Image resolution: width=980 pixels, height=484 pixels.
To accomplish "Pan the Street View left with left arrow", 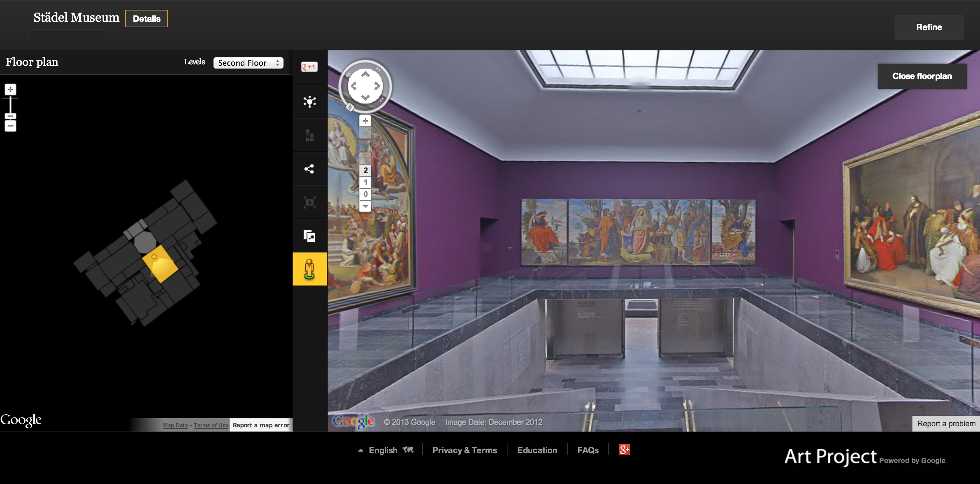I will click(x=354, y=86).
